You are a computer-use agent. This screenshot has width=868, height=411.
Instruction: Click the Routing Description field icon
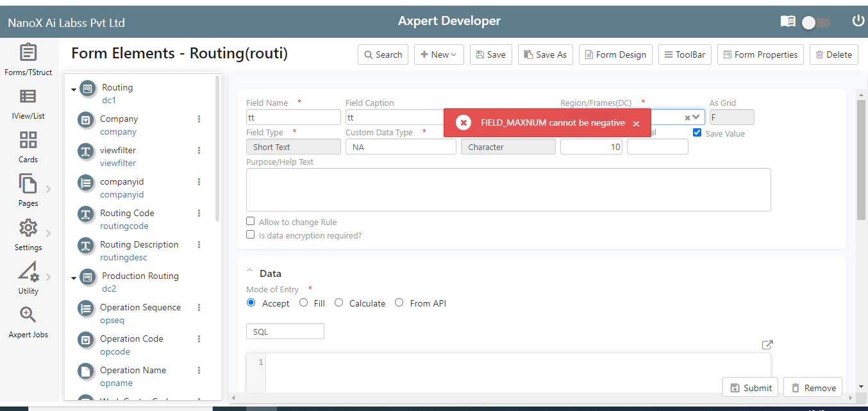click(85, 246)
